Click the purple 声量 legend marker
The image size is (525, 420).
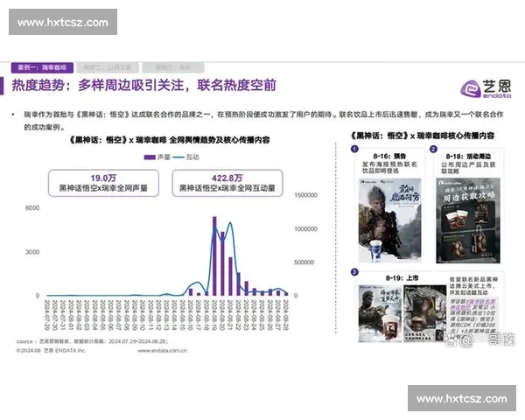[x=150, y=157]
